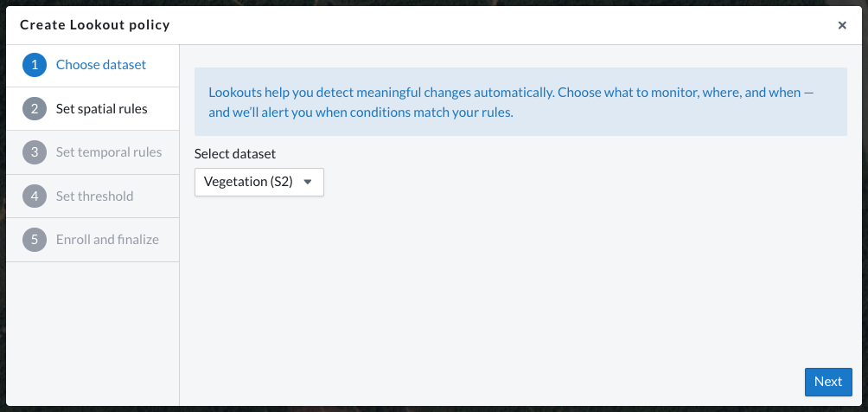Close the Create Lookout policy dialog
Viewport: 868px width, 412px height.
point(842,25)
